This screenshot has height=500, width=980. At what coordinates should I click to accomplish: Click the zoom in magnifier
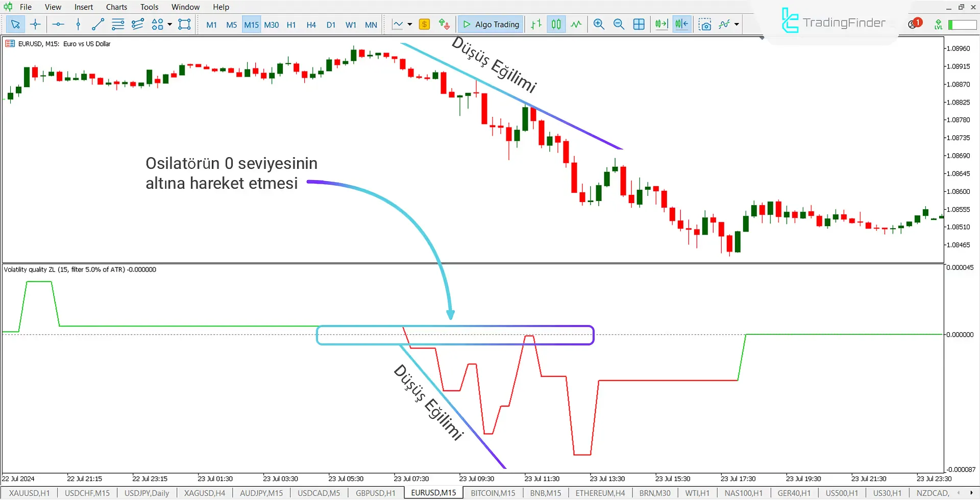pos(599,24)
